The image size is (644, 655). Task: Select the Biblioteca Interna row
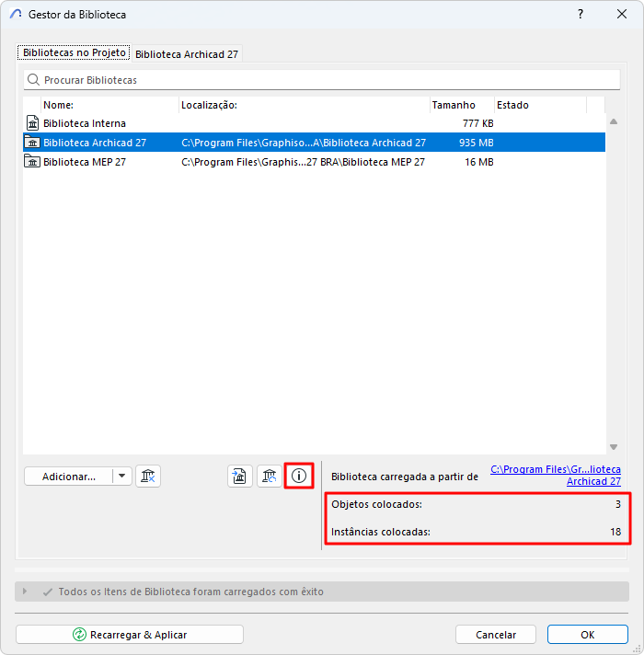pyautogui.click(x=314, y=123)
